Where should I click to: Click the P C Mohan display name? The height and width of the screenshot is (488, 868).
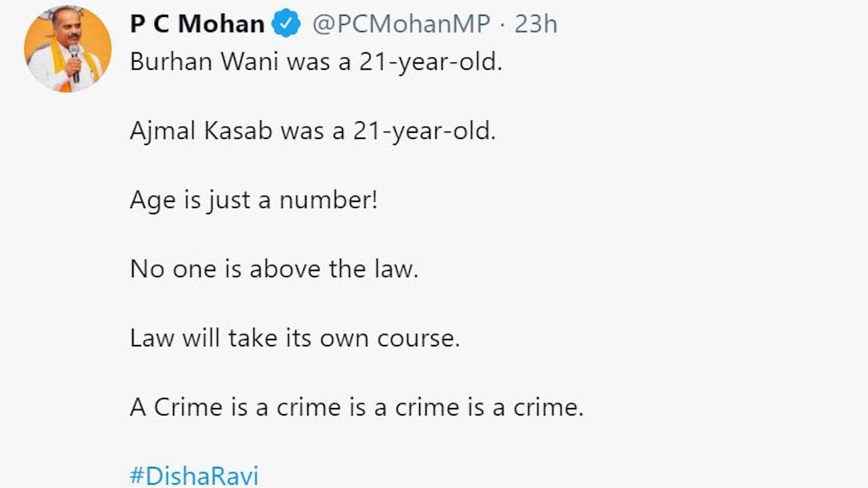(x=197, y=24)
